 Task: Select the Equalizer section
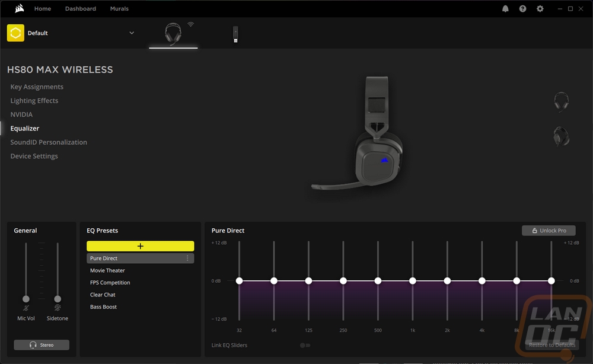(x=24, y=129)
